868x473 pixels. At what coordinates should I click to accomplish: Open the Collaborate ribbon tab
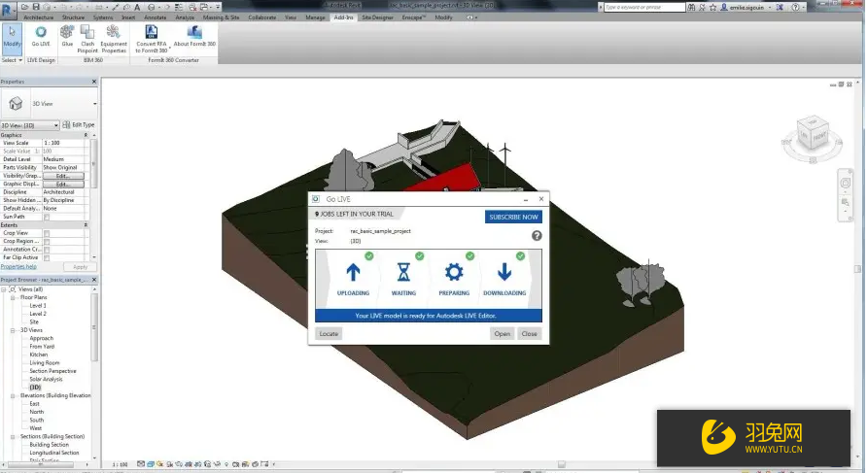click(261, 17)
